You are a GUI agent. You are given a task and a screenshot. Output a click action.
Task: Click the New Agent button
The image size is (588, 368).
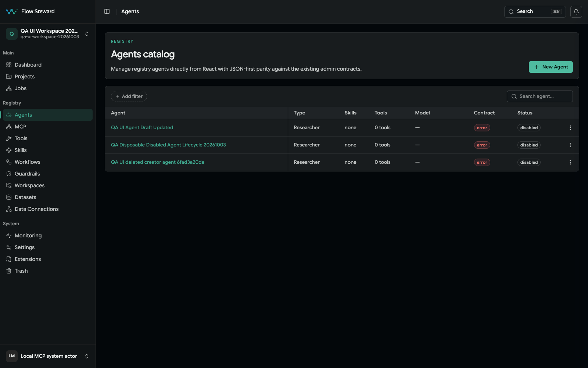[x=551, y=67]
